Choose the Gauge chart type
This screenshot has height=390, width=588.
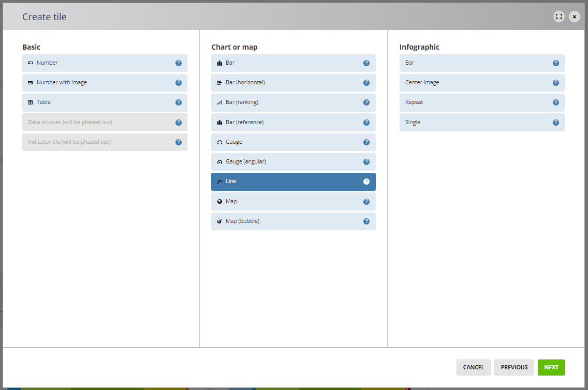point(293,142)
